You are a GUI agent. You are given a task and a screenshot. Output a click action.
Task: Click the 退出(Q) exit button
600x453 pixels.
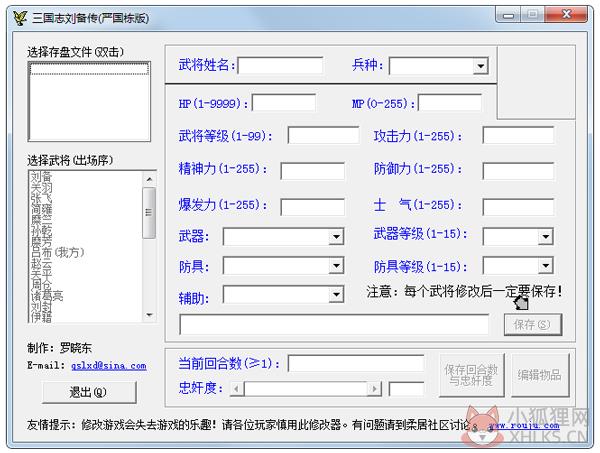click(x=89, y=392)
